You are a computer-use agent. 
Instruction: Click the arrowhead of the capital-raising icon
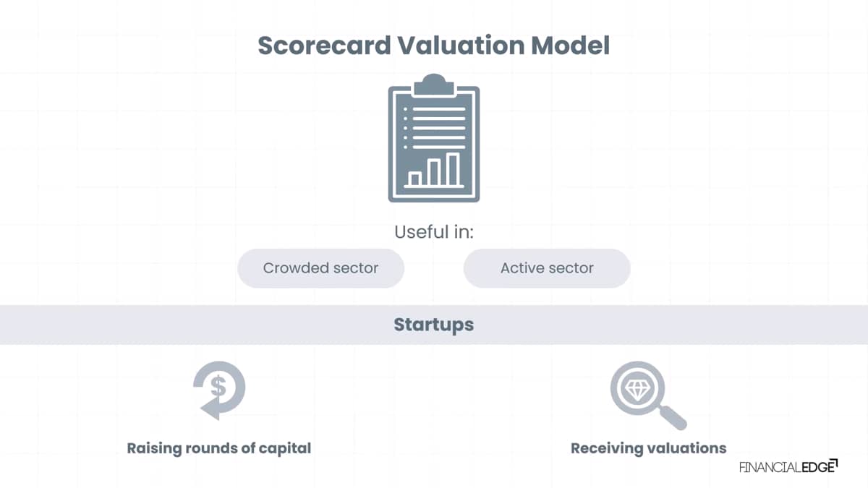tap(210, 409)
